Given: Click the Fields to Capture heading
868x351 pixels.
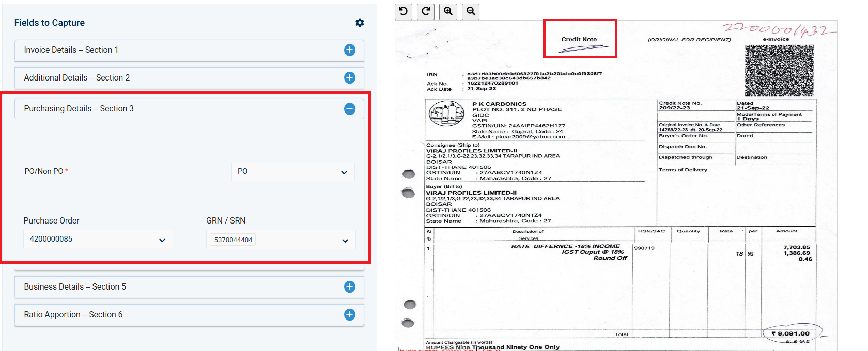Looking at the screenshot, I should pos(50,23).
